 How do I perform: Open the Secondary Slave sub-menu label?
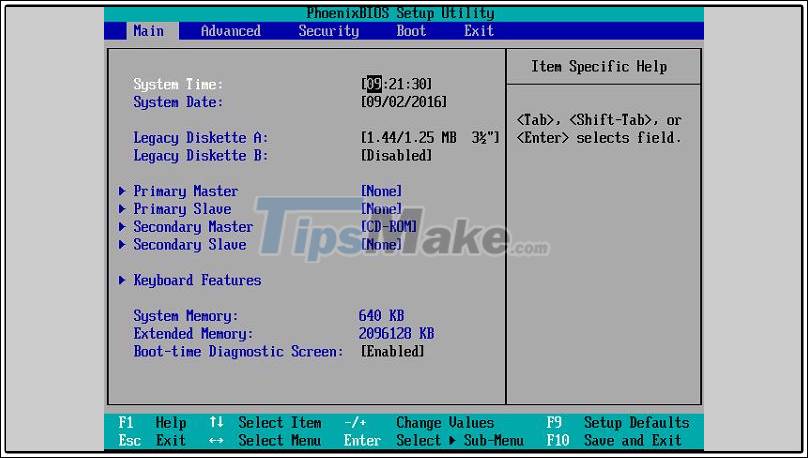coord(190,245)
